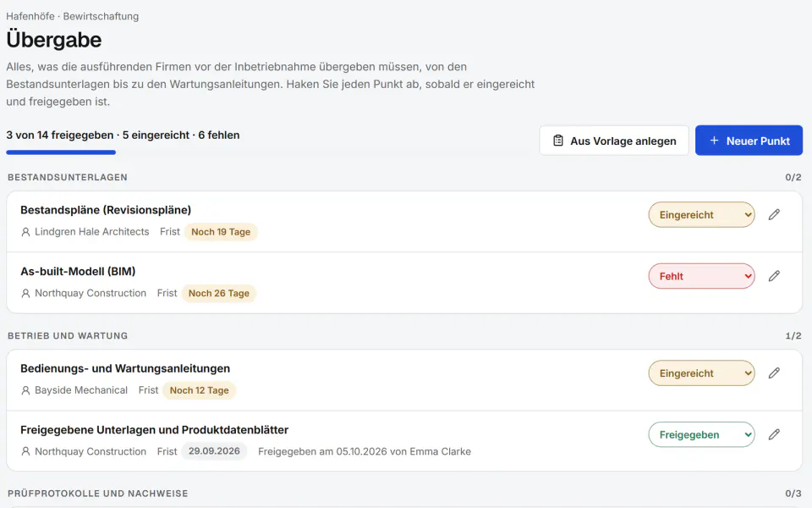This screenshot has height=508, width=812.
Task: Select the Bedienungs- und Wartungsanleitungen title
Action: click(x=125, y=368)
